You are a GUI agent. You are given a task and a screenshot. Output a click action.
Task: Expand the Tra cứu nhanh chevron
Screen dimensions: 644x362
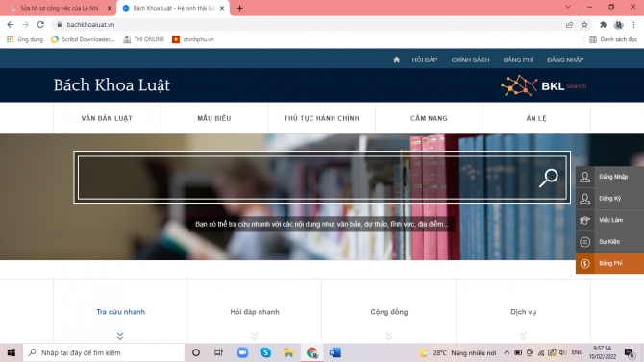pyautogui.click(x=120, y=336)
